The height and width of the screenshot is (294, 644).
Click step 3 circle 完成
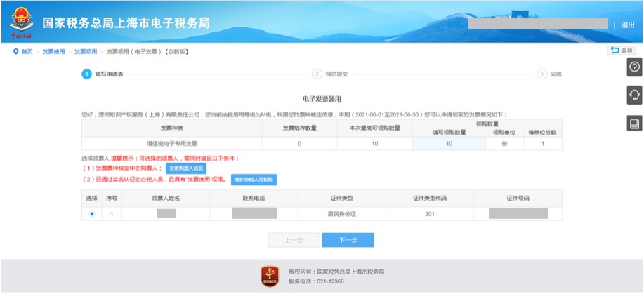click(x=541, y=74)
